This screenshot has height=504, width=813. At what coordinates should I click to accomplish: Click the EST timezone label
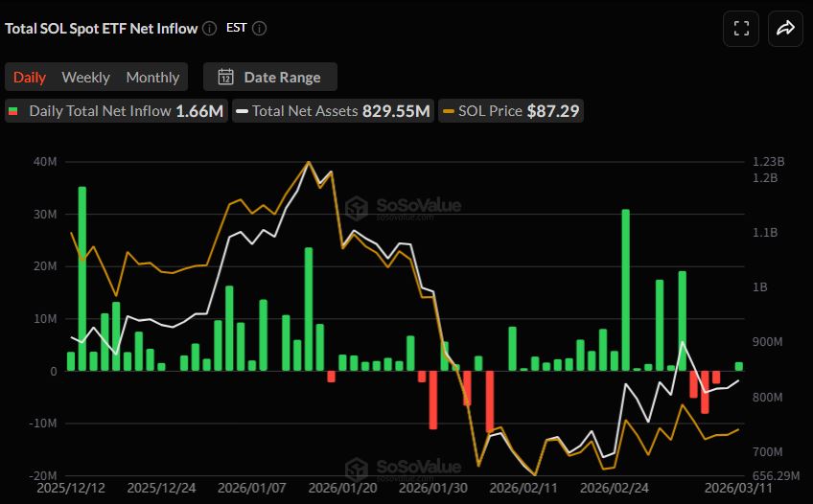pos(236,28)
